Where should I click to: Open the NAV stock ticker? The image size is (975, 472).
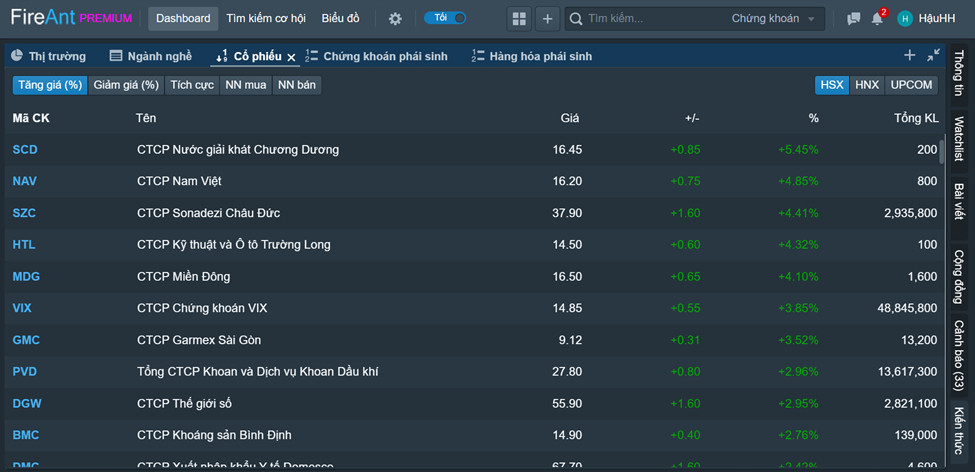(25, 182)
